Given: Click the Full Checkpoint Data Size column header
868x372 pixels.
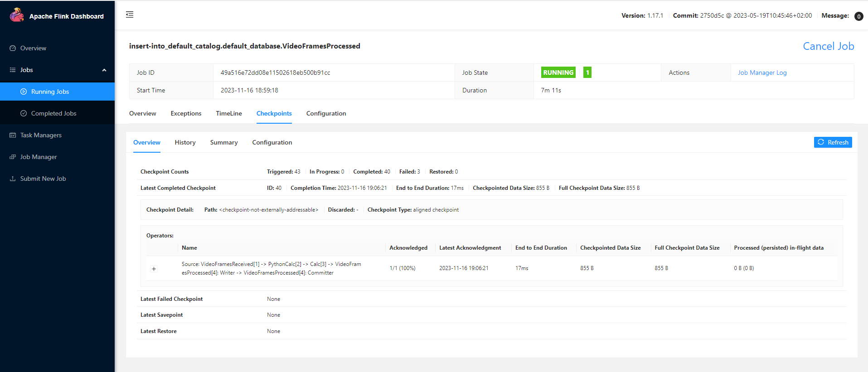Looking at the screenshot, I should 687,248.
